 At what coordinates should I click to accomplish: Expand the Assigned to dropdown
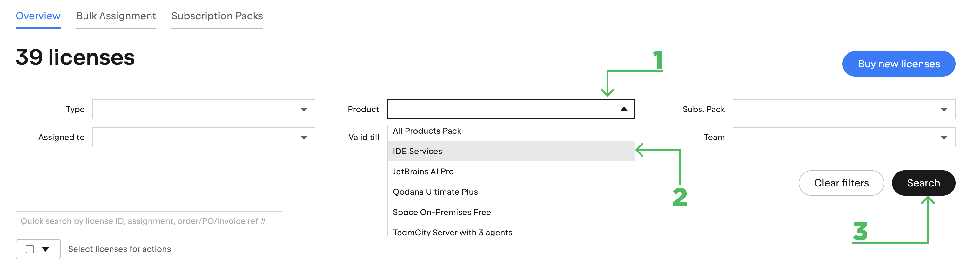point(204,137)
